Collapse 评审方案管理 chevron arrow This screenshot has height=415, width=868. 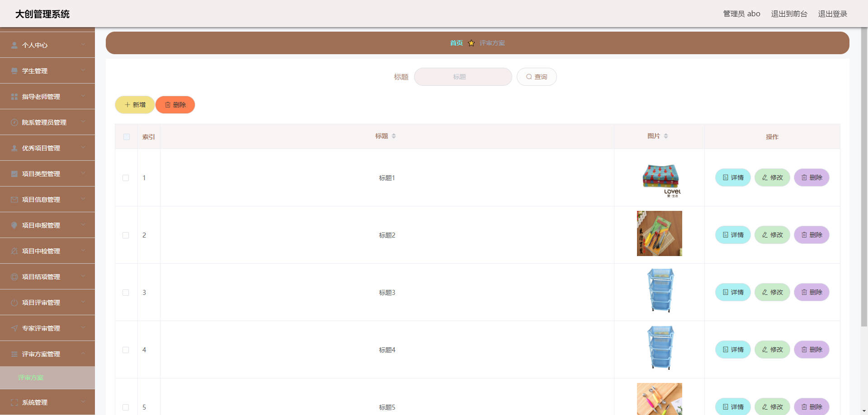coord(83,354)
